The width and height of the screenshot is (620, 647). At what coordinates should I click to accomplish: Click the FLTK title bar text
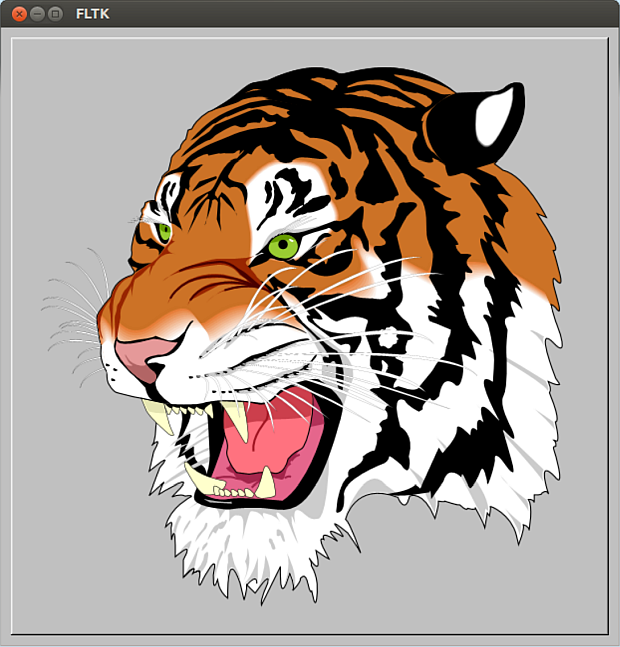(93, 14)
